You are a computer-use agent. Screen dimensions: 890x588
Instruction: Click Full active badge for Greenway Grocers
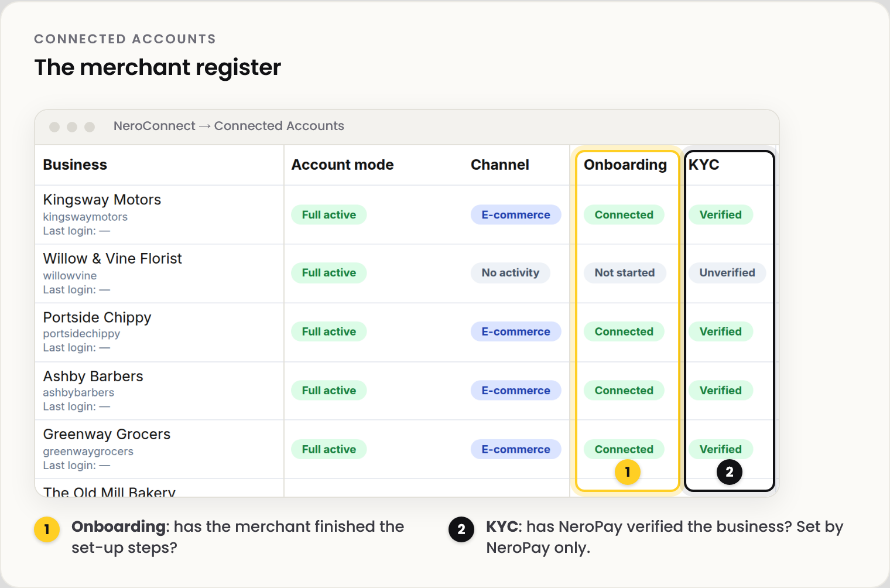click(329, 449)
